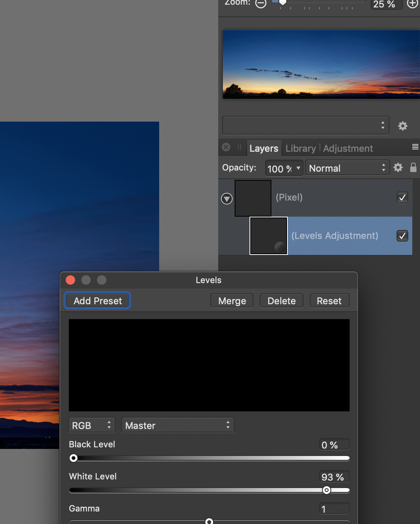Open the gear settings icon below the navigator
The width and height of the screenshot is (420, 524).
[402, 126]
